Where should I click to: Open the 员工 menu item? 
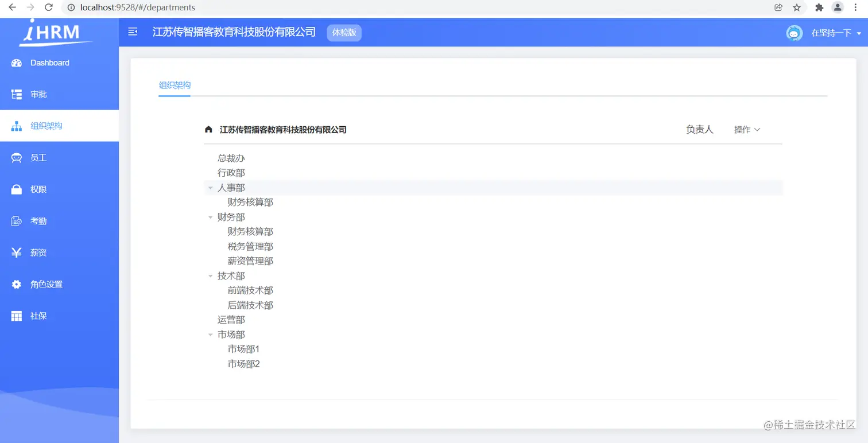point(59,158)
